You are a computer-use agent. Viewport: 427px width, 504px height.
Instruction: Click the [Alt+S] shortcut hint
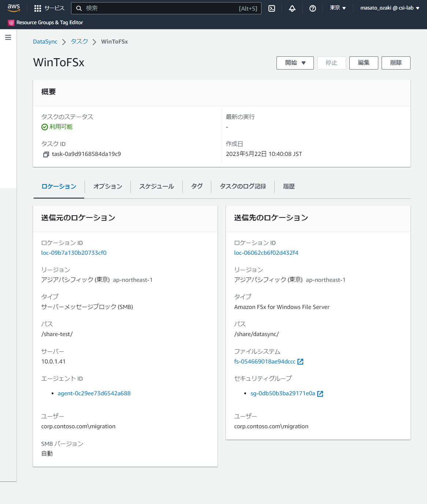(248, 8)
